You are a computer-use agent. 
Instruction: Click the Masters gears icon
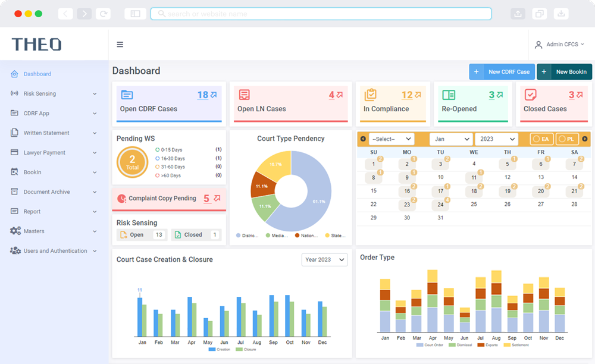(x=15, y=231)
